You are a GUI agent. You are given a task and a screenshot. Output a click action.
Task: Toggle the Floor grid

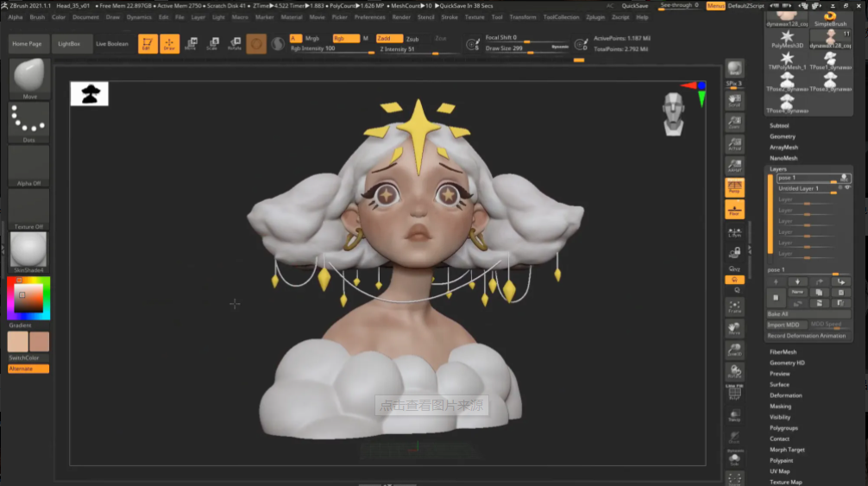pyautogui.click(x=734, y=210)
